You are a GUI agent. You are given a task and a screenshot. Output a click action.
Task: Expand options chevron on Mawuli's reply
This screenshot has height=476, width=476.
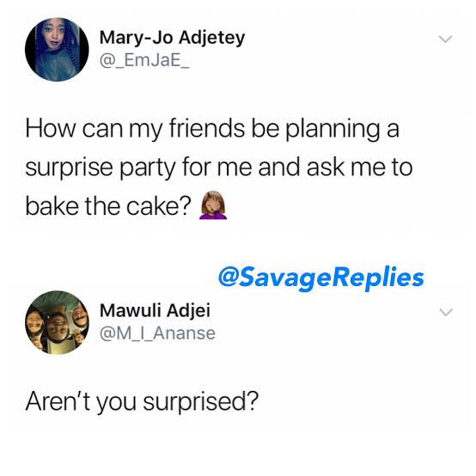(x=446, y=312)
